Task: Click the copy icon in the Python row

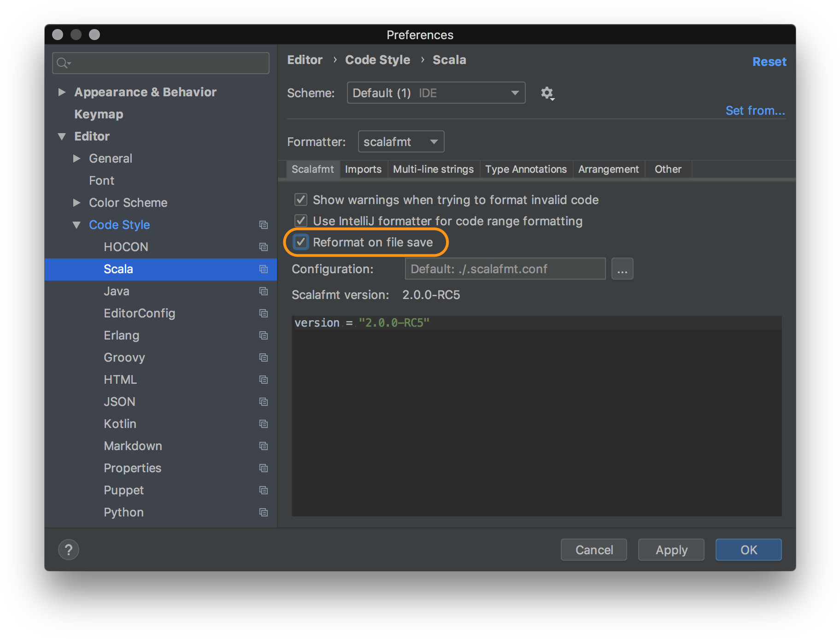Action: tap(264, 512)
